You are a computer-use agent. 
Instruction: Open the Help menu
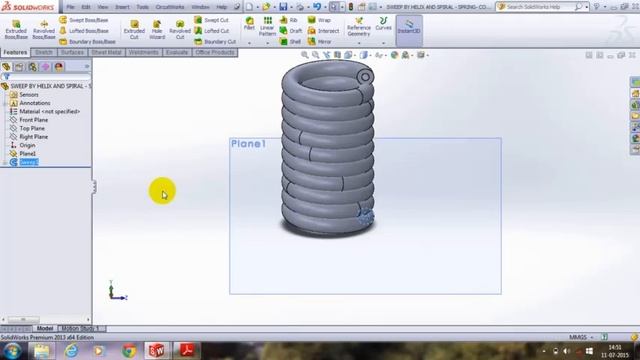pyautogui.click(x=222, y=7)
